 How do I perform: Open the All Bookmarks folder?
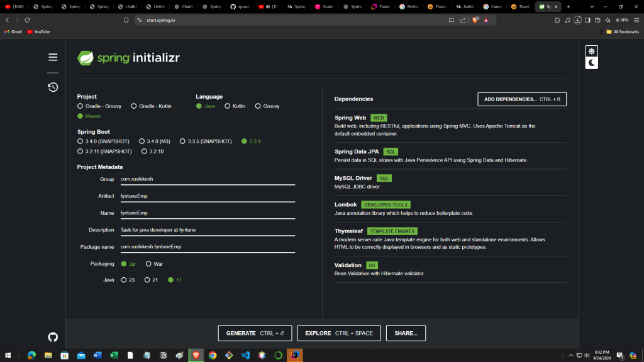click(x=623, y=31)
